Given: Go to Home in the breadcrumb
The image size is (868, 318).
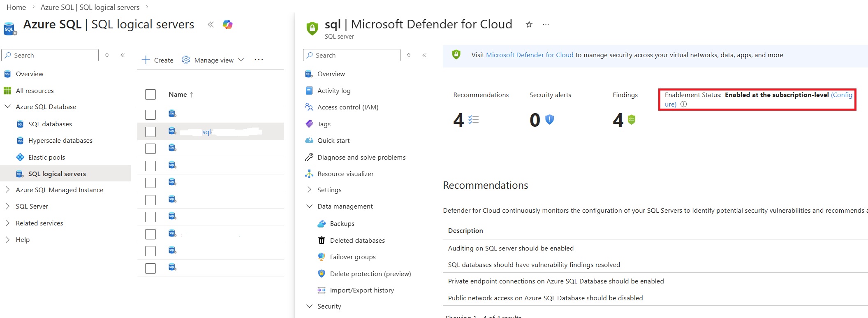Looking at the screenshot, I should 16,7.
